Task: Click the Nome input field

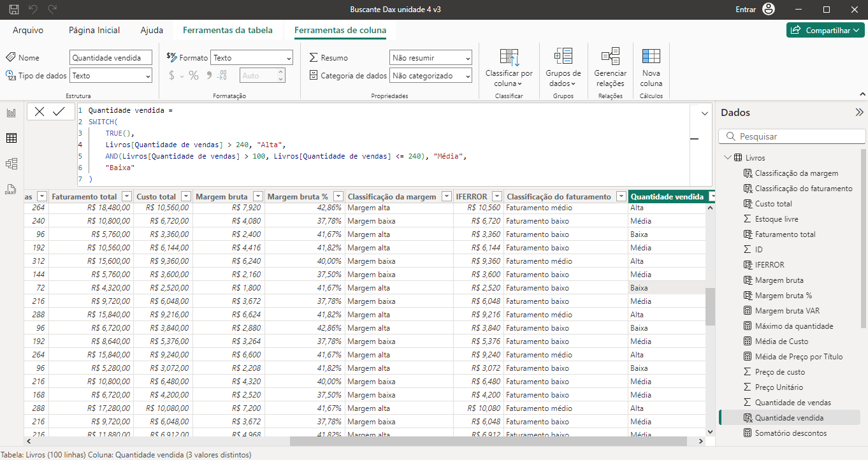Action: click(111, 58)
